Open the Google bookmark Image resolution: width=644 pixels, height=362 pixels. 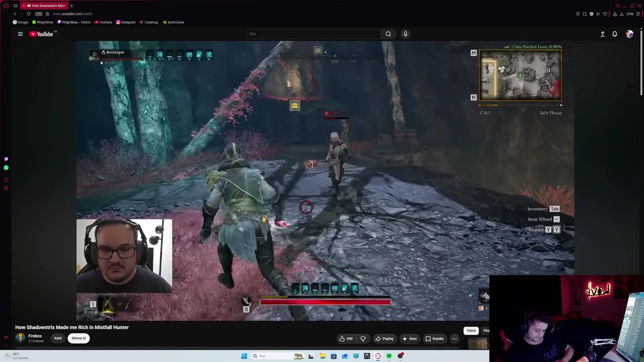click(21, 22)
